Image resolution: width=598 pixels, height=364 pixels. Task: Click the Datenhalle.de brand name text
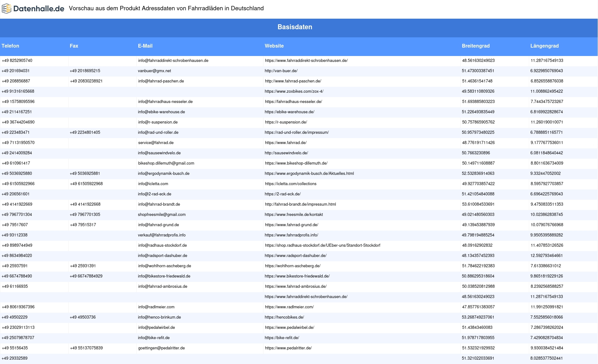coord(39,9)
